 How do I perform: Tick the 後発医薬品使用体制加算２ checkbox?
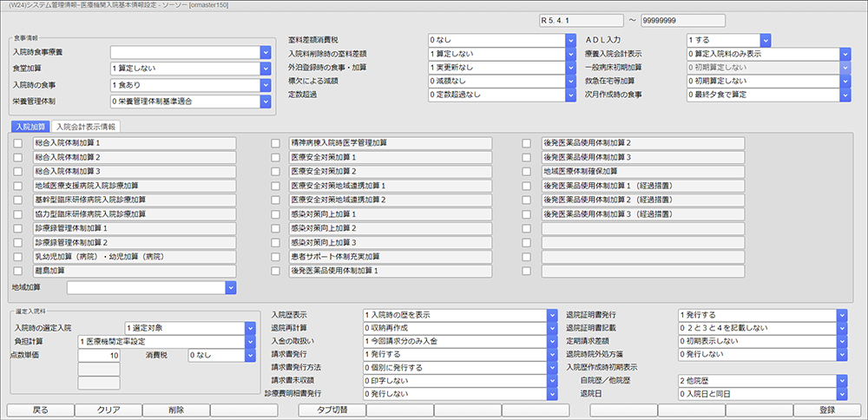point(526,143)
